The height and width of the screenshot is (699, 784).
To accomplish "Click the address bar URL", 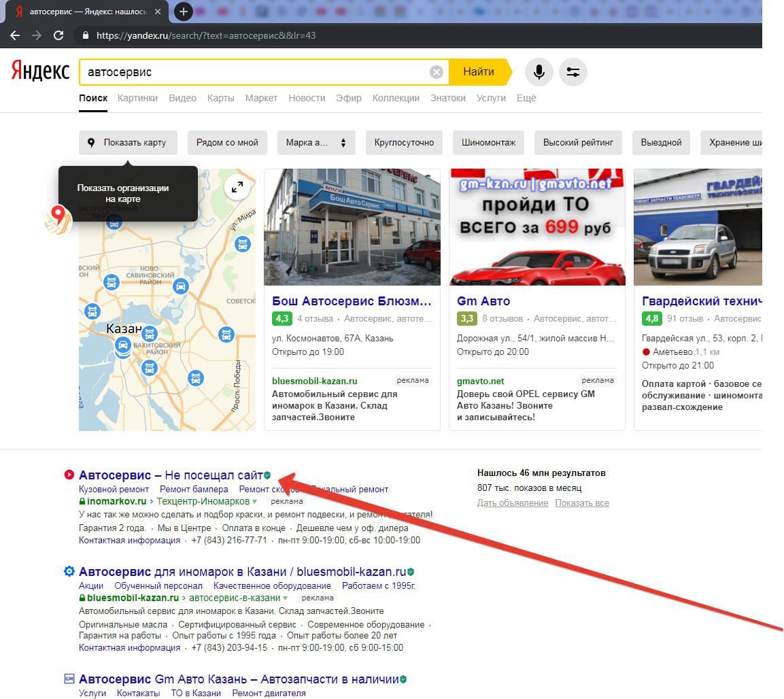I will 206,35.
